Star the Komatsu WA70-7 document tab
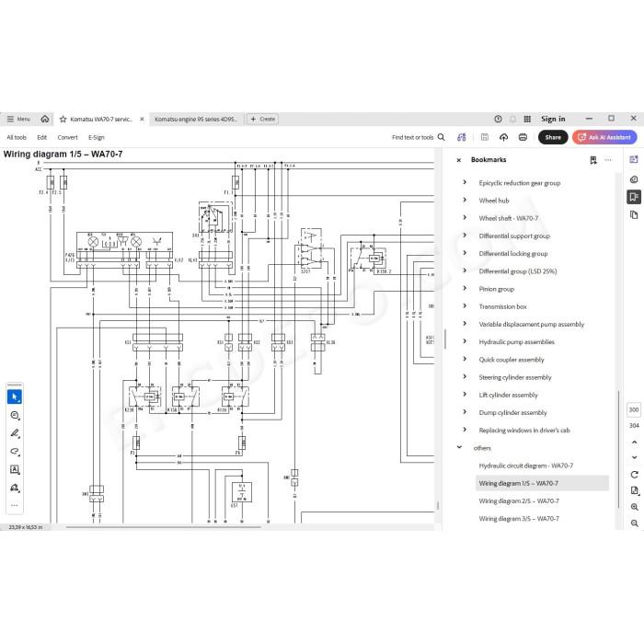644x644 pixels. click(63, 119)
